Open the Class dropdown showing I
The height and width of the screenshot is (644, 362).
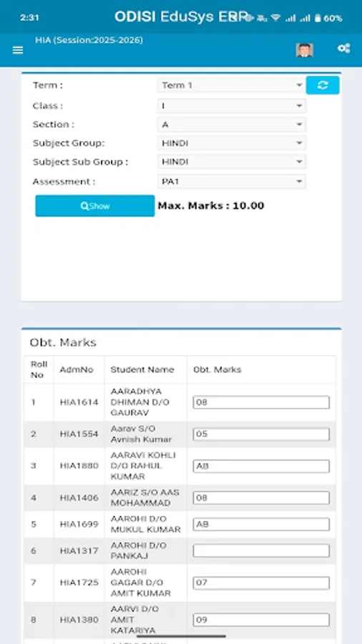232,106
